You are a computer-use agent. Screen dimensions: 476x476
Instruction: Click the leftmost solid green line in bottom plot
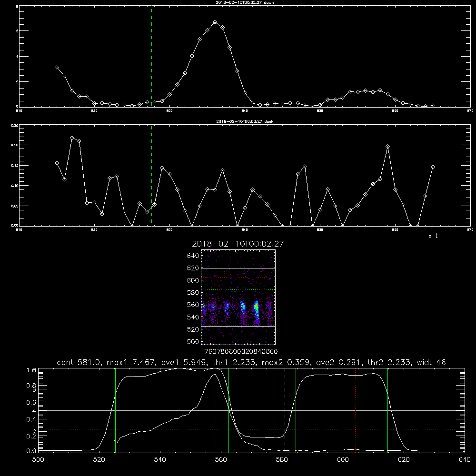[115, 410]
